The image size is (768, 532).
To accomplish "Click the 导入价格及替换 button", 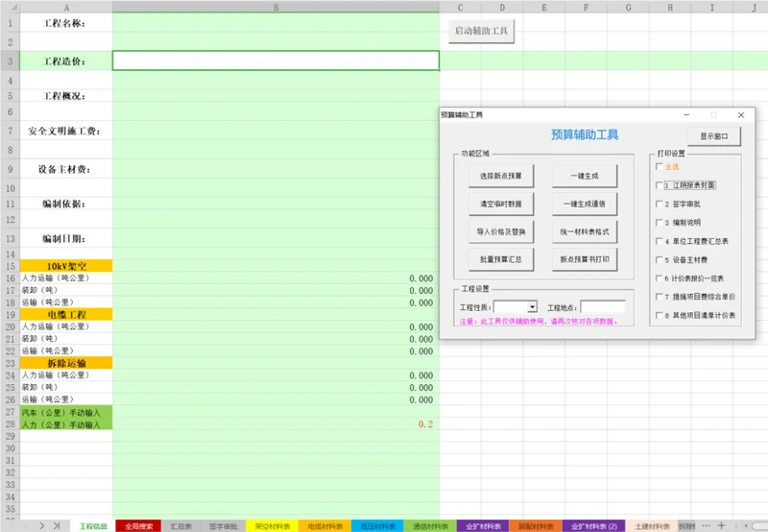I will pyautogui.click(x=500, y=231).
